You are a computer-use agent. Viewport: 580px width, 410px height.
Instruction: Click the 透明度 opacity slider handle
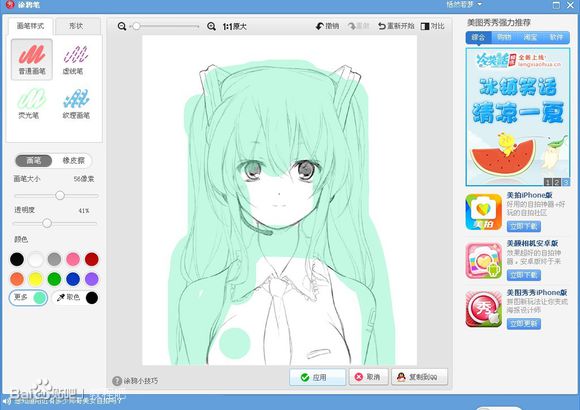pyautogui.click(x=47, y=223)
